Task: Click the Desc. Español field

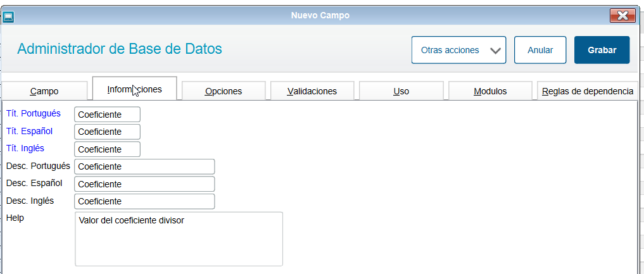Action: point(144,184)
